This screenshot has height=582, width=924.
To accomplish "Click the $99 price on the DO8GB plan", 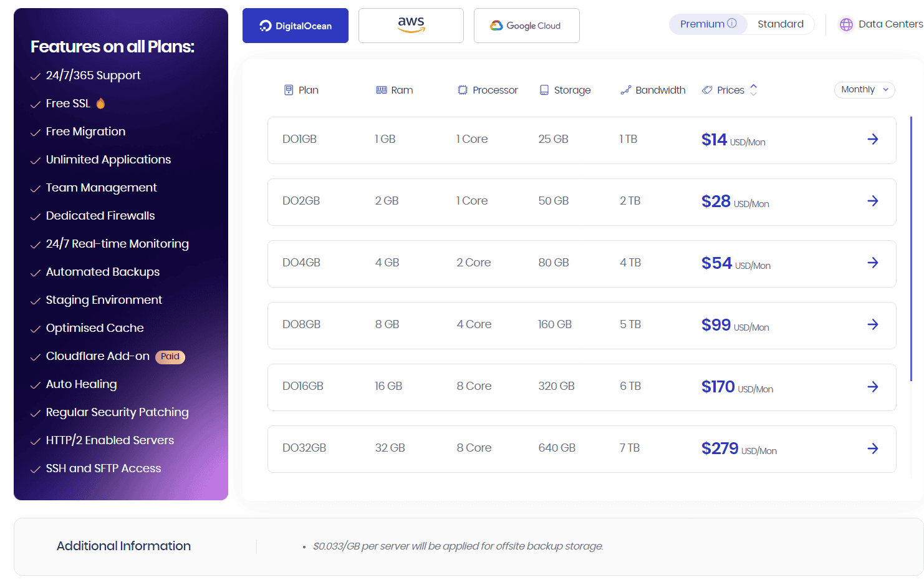I will point(716,325).
